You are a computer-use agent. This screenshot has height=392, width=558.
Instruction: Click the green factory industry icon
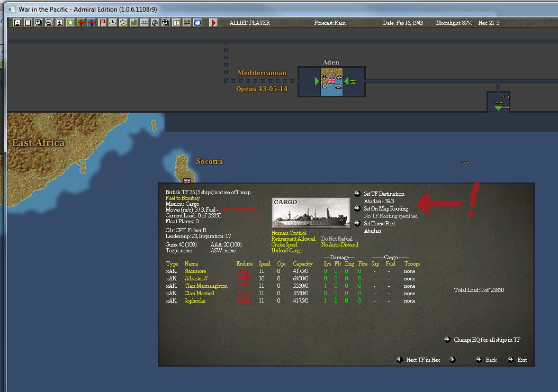134,23
